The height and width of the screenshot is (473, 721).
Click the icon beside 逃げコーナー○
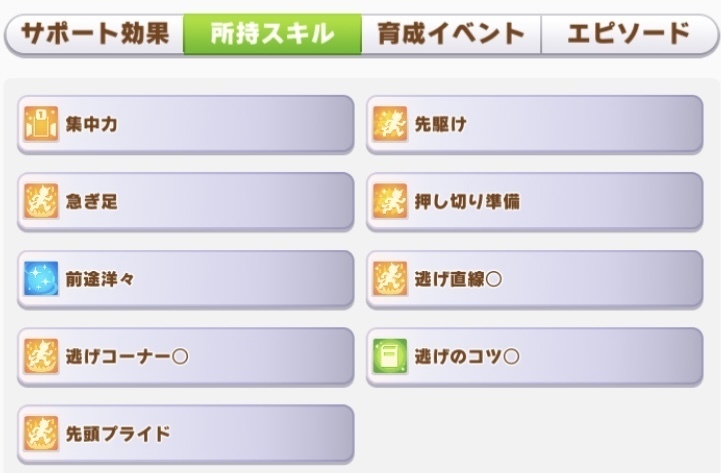tap(41, 356)
